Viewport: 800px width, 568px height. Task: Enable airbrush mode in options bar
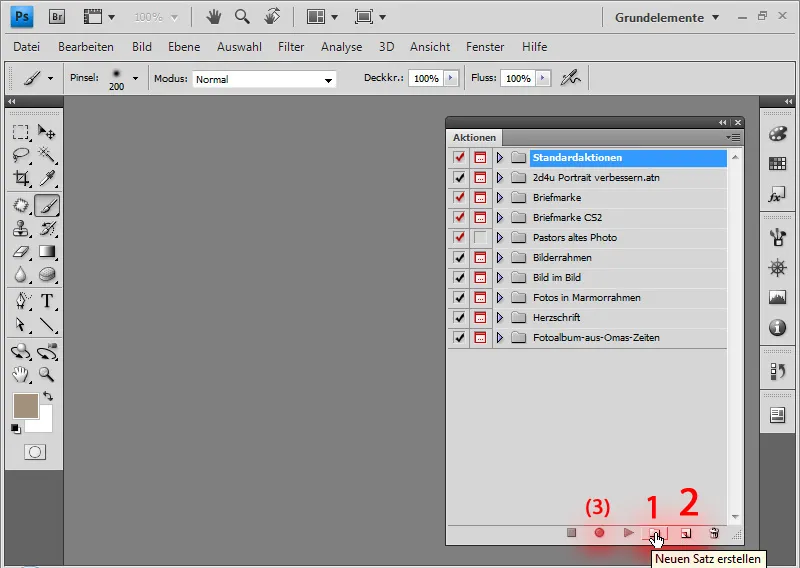[570, 78]
